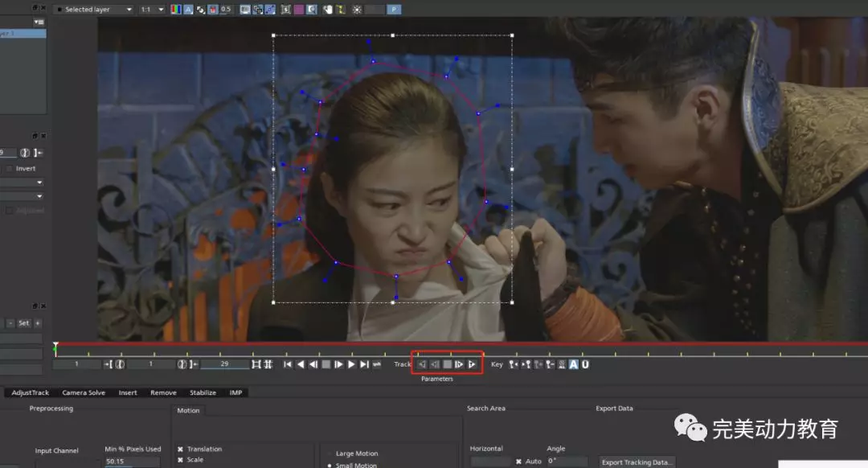This screenshot has height=468, width=868.
Task: Zoom timeline to in/out points
Action: pyautogui.click(x=256, y=364)
